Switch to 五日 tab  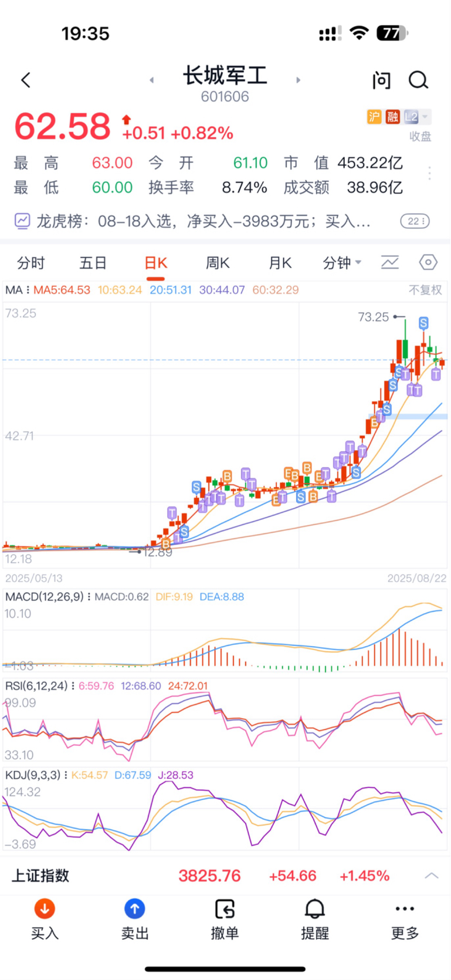93,263
